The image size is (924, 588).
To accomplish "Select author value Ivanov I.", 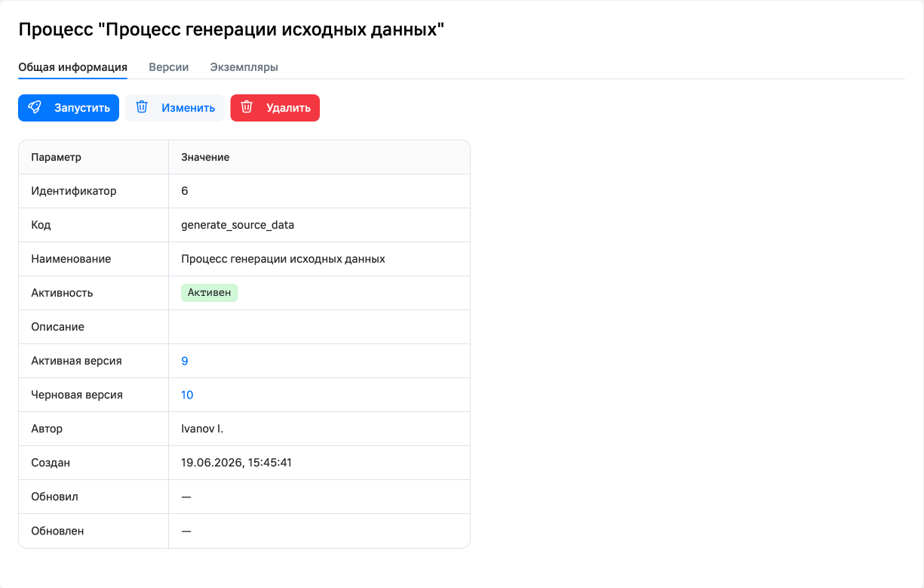I will tap(202, 429).
